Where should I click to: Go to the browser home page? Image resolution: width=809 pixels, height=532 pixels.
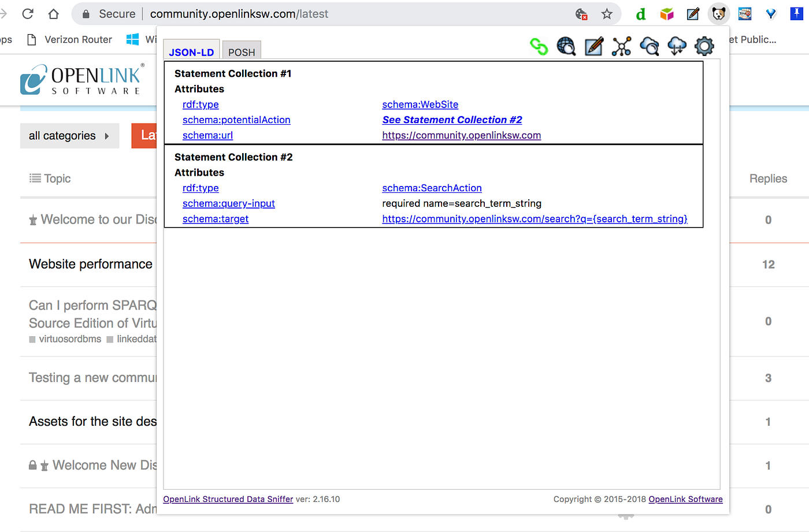(53, 14)
